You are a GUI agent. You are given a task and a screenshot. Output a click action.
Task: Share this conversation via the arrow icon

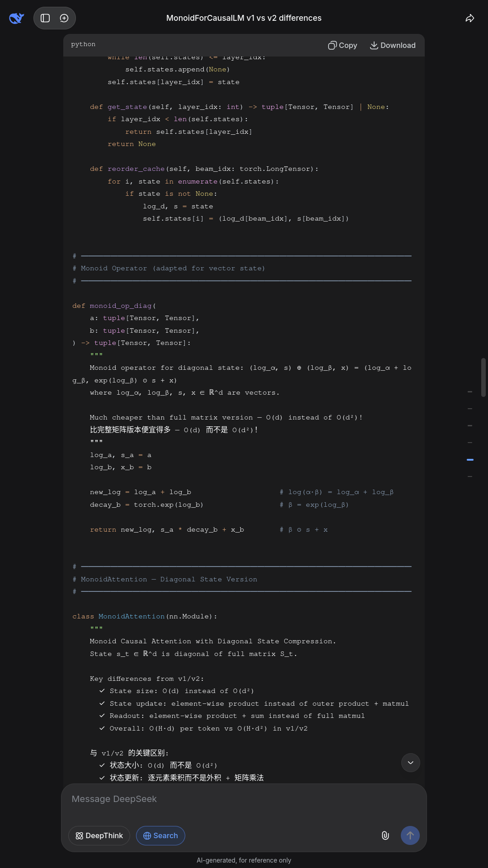[x=470, y=18]
